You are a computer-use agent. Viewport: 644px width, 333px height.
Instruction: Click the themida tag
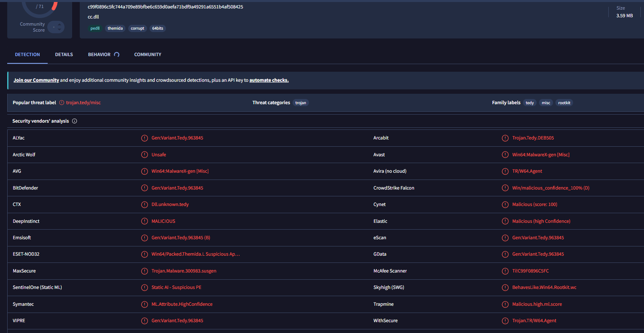click(x=115, y=28)
